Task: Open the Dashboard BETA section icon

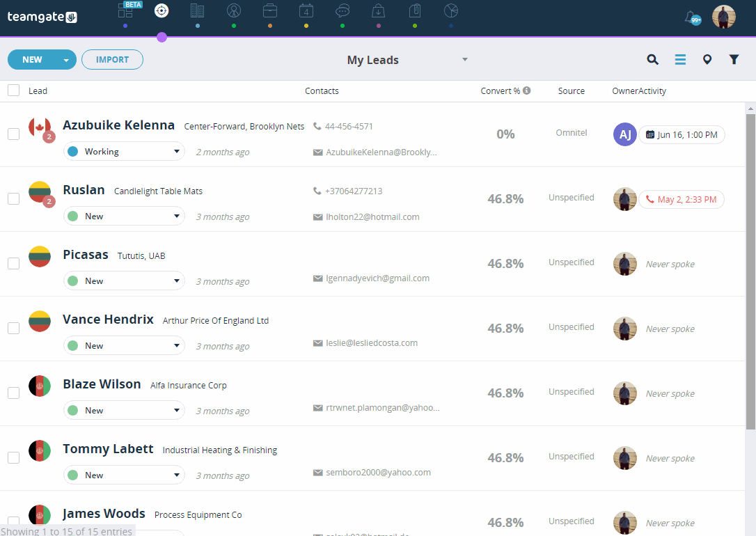Action: 126,10
